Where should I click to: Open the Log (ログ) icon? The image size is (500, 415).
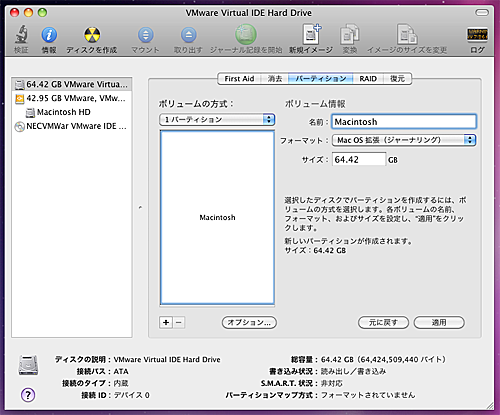tap(477, 35)
